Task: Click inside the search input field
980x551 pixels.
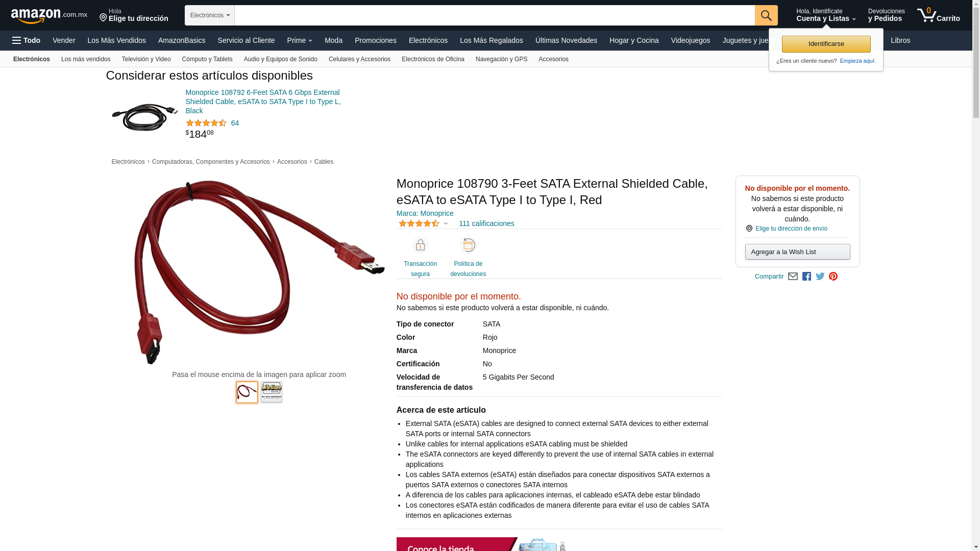Action: coord(495,15)
